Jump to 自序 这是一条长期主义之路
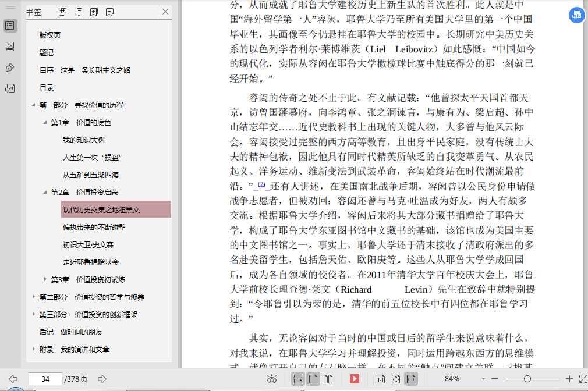This screenshot has width=588, height=391. [85, 70]
